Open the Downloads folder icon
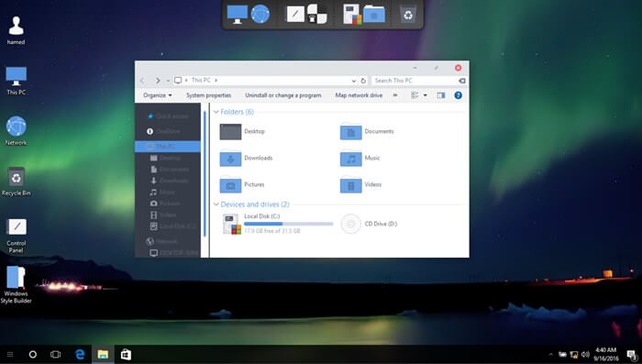Image resolution: width=642 pixels, height=364 pixels. click(x=230, y=159)
